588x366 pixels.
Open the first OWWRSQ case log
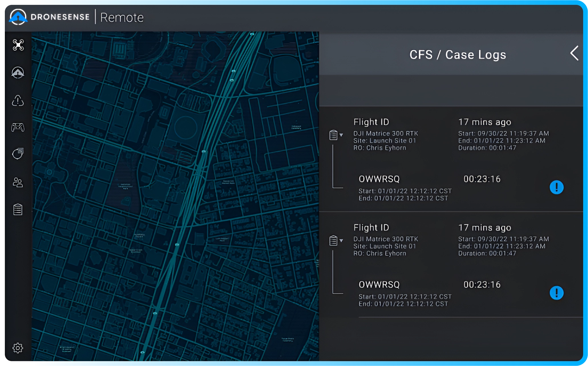point(379,179)
